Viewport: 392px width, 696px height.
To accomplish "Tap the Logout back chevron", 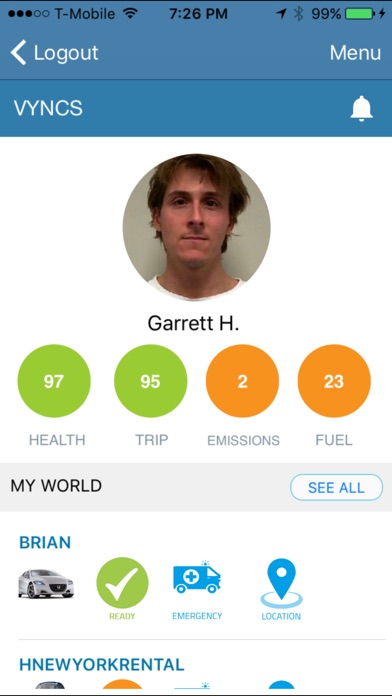I will click(x=19, y=52).
